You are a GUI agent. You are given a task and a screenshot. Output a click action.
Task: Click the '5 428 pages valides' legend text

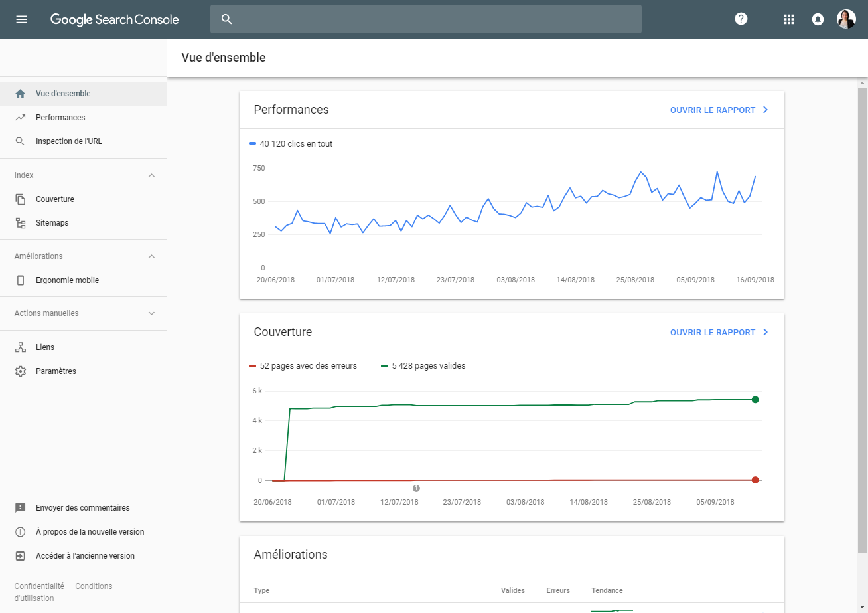point(429,366)
